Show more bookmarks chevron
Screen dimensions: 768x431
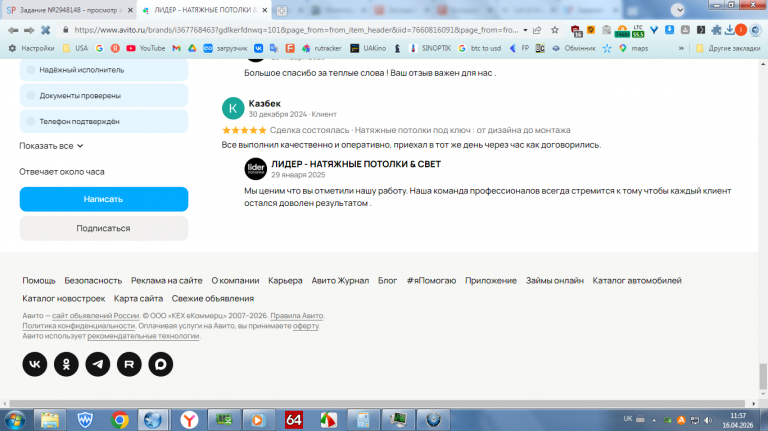tap(681, 48)
